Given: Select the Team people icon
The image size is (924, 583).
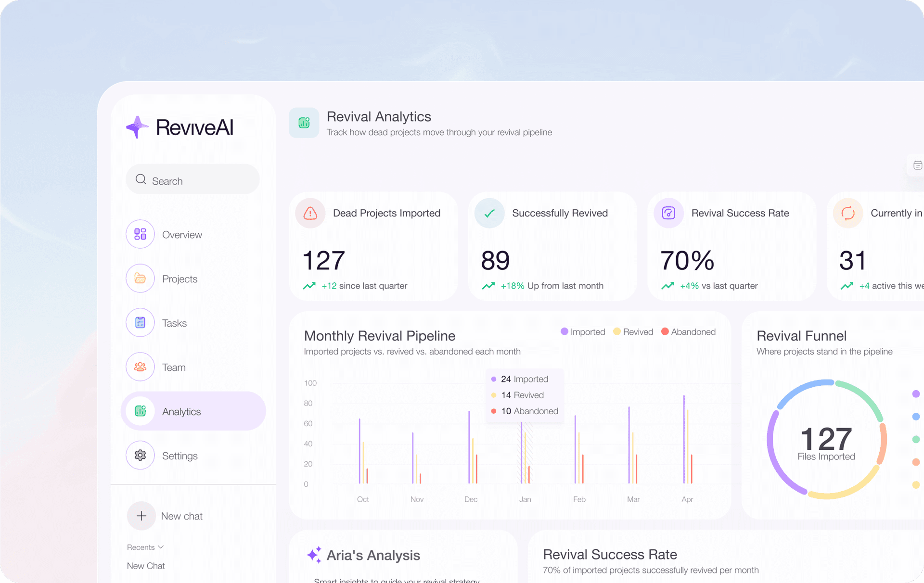Looking at the screenshot, I should point(140,367).
